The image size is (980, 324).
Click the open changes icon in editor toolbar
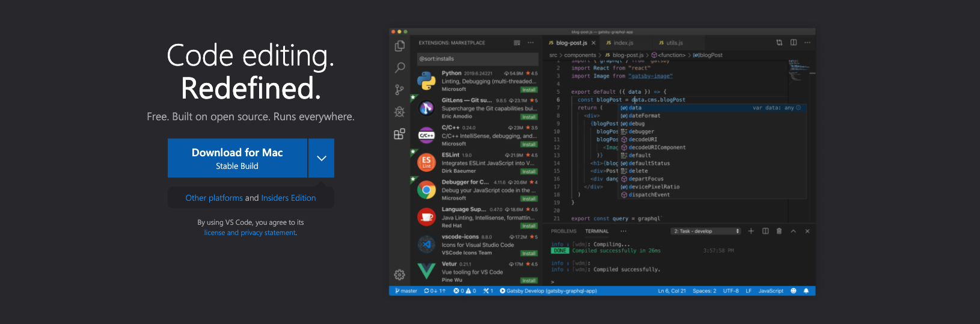click(779, 43)
